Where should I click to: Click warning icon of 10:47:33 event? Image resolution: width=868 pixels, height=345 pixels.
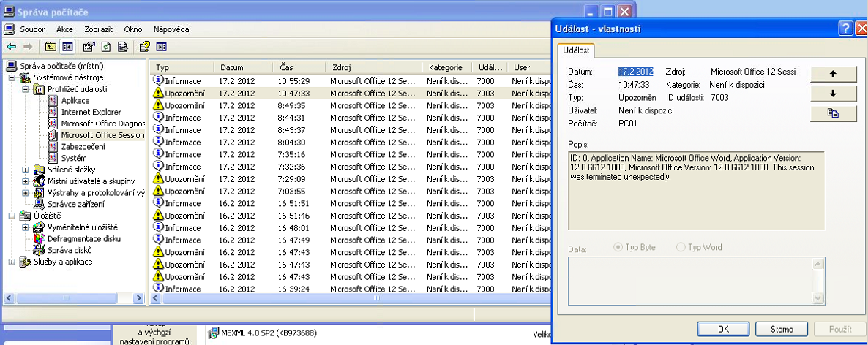pos(158,93)
